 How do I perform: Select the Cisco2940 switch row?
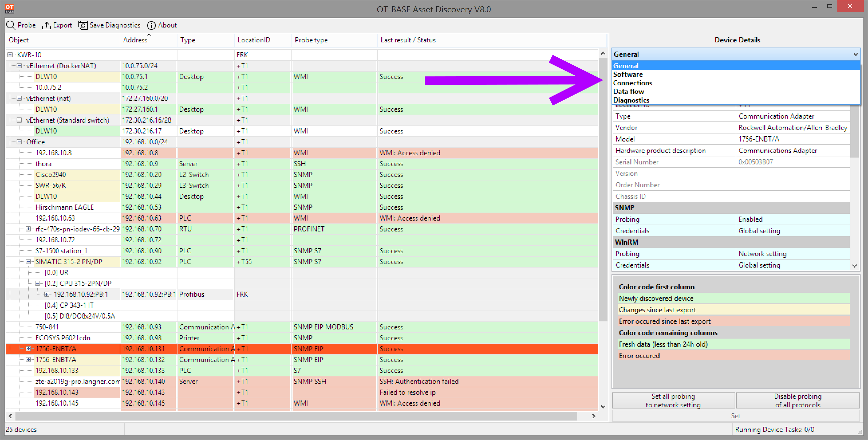(x=301, y=175)
